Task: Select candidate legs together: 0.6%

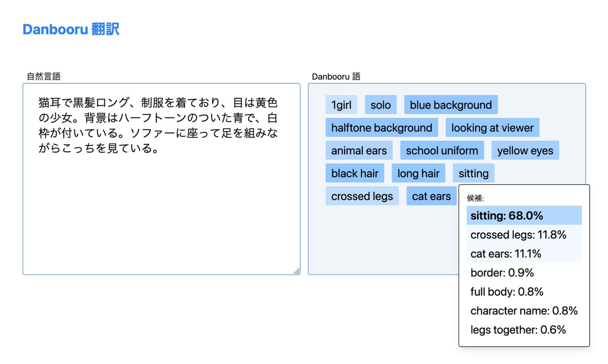Action: click(524, 330)
